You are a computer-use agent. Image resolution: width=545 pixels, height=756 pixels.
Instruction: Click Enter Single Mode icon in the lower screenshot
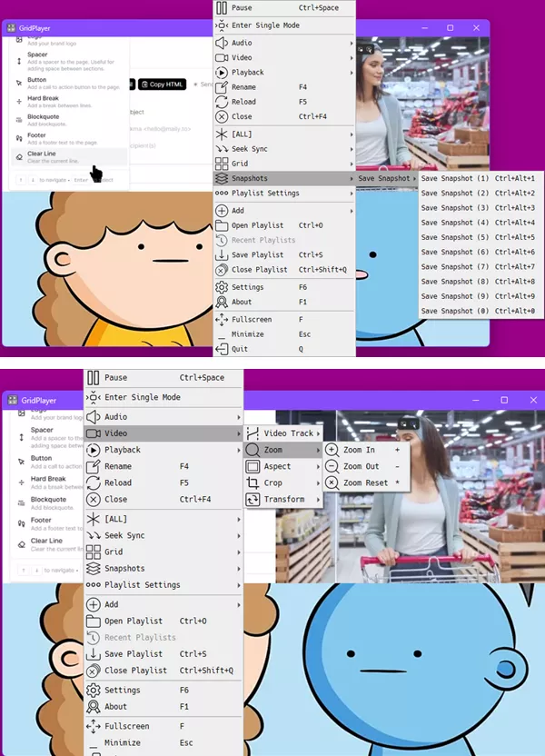(93, 397)
